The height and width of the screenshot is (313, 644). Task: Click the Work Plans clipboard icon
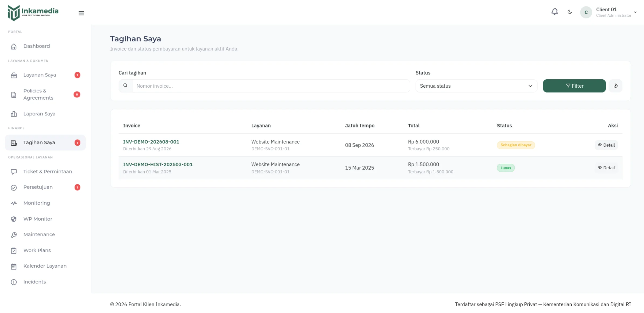coord(14,251)
